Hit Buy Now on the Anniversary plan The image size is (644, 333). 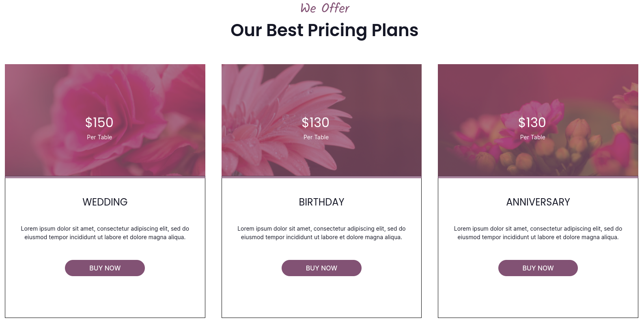(538, 268)
